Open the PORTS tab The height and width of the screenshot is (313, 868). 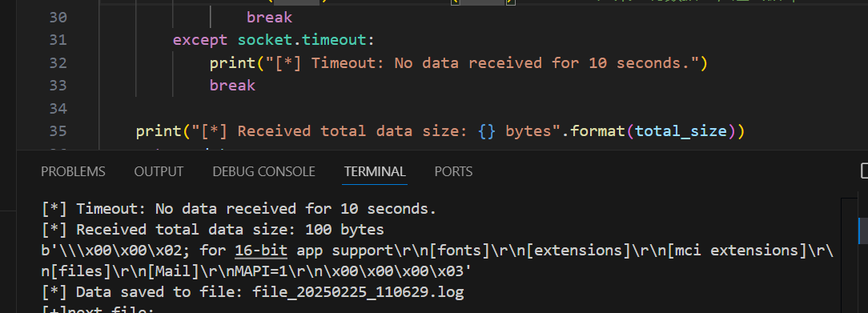click(x=453, y=171)
